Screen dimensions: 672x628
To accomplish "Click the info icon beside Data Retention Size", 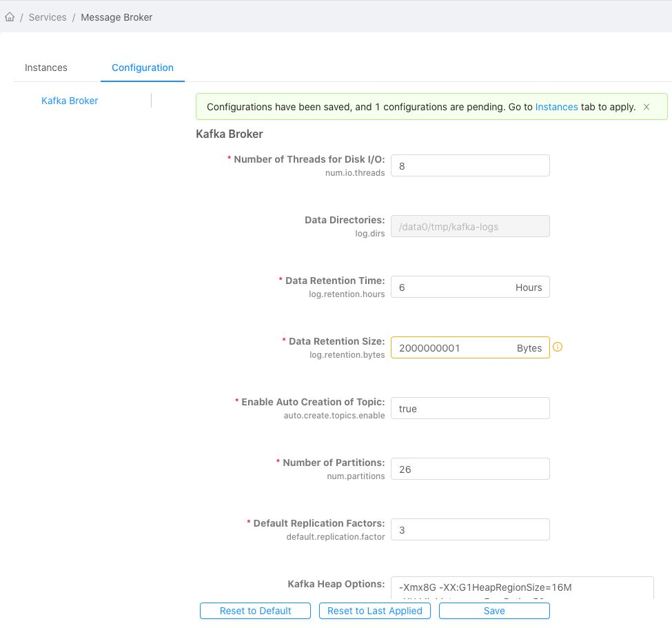I will point(557,347).
